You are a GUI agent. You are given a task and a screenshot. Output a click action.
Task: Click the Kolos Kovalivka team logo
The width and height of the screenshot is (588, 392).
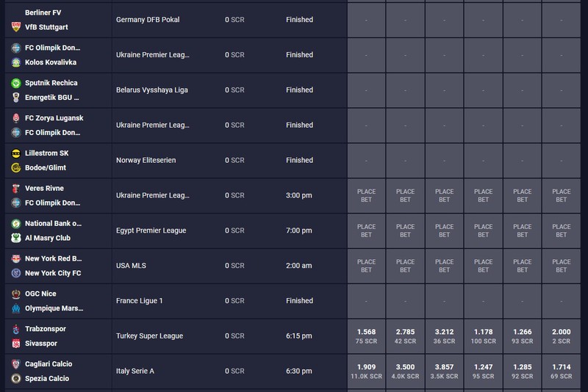[15, 62]
